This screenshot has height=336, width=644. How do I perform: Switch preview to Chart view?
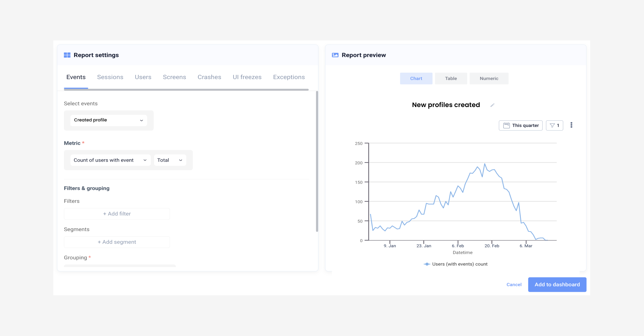416,79
